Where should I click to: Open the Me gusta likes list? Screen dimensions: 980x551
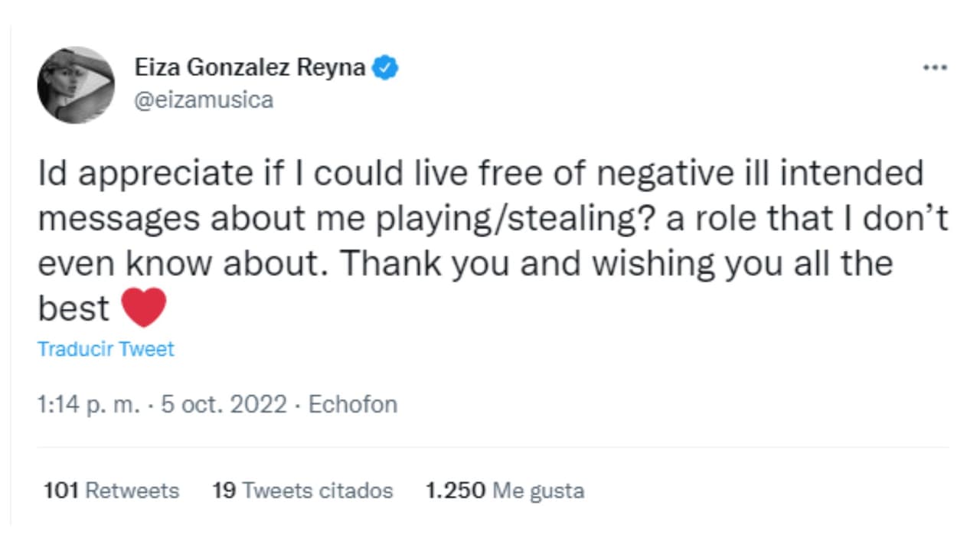click(x=538, y=491)
